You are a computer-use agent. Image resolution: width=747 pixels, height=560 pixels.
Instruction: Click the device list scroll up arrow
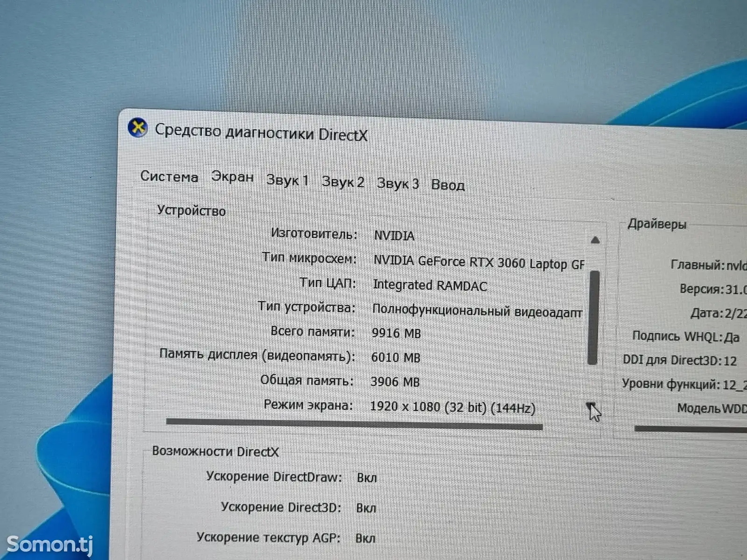pos(595,240)
